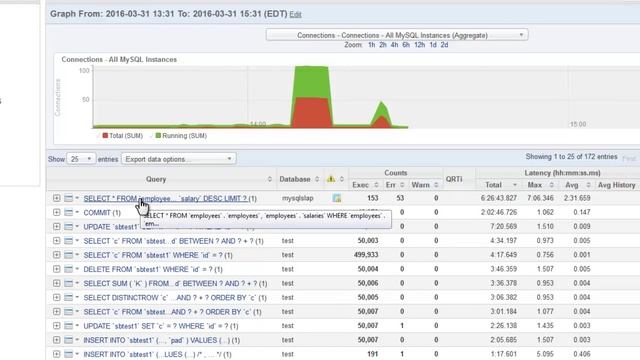Open query details icon for SELECT * FROM employee row
This screenshot has width=640, height=360.
point(68,198)
